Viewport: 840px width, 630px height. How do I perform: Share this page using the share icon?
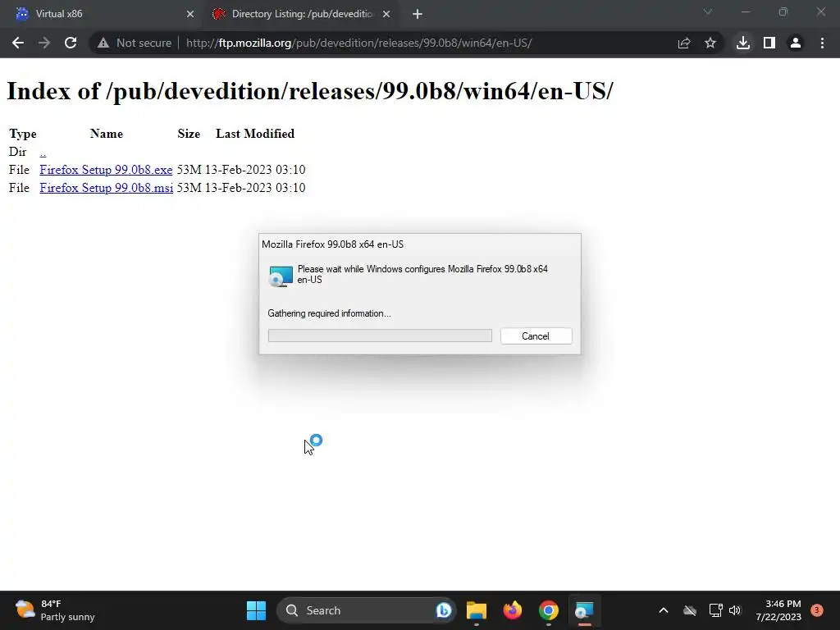click(684, 43)
